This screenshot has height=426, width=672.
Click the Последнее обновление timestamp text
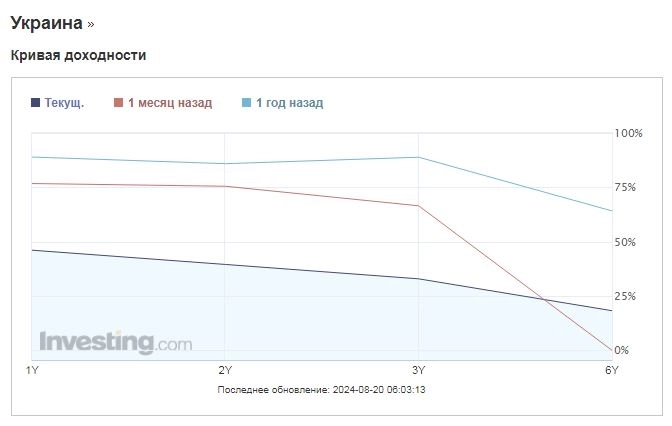(x=328, y=389)
